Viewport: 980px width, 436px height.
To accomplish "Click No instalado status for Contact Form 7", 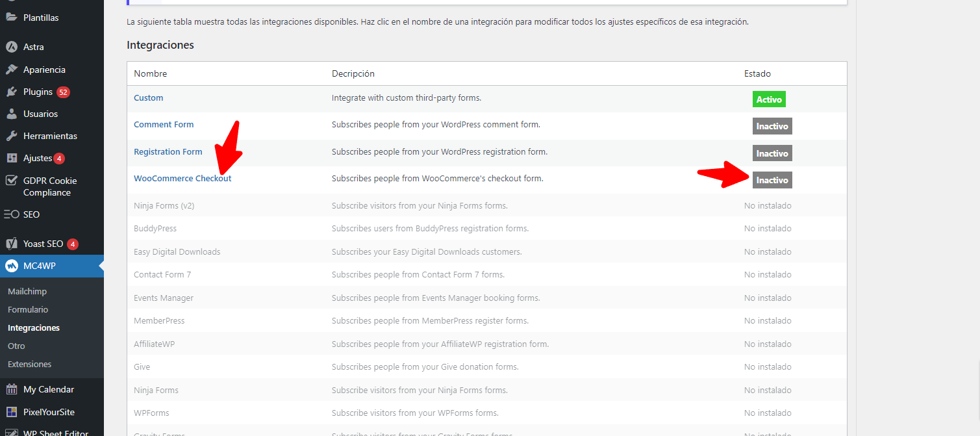I will (768, 274).
